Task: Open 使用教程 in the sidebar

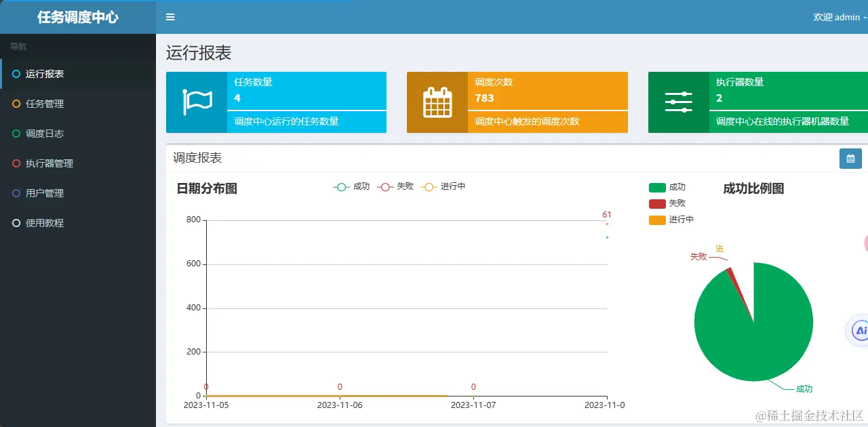Action: coord(78,223)
